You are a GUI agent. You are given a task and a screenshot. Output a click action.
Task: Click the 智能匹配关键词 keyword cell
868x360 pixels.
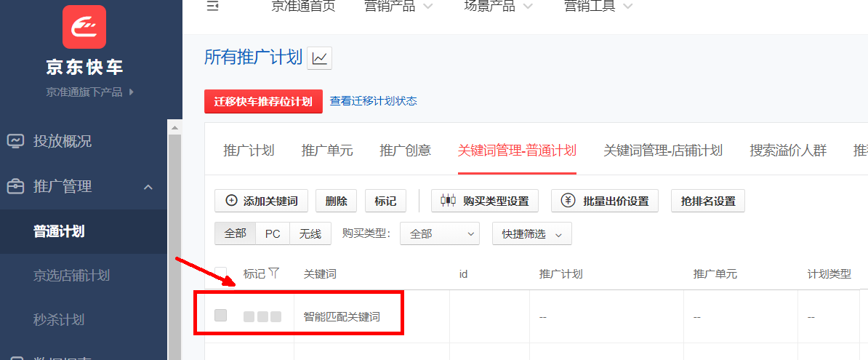pyautogui.click(x=342, y=317)
